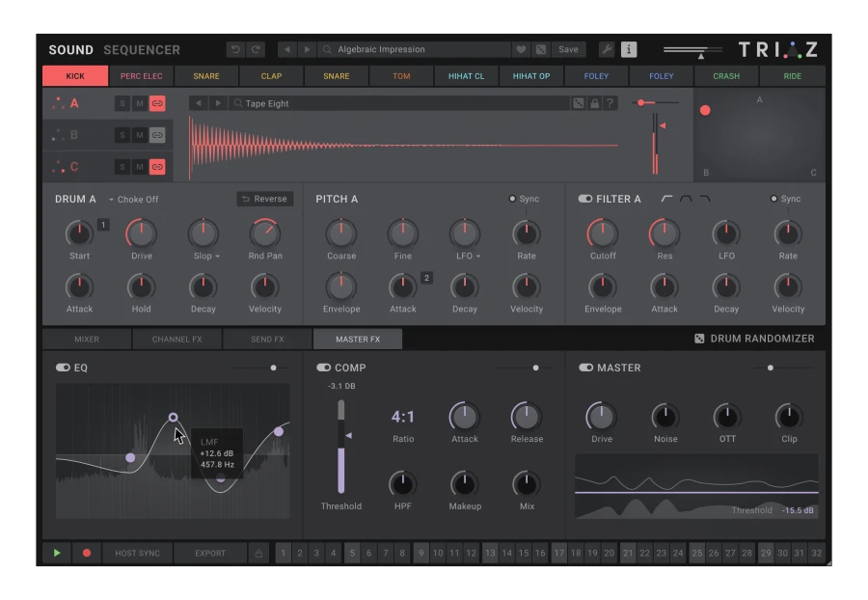Image resolution: width=868 pixels, height=600 pixels.
Task: Open the CHANNEL FX tab
Action: click(x=177, y=340)
